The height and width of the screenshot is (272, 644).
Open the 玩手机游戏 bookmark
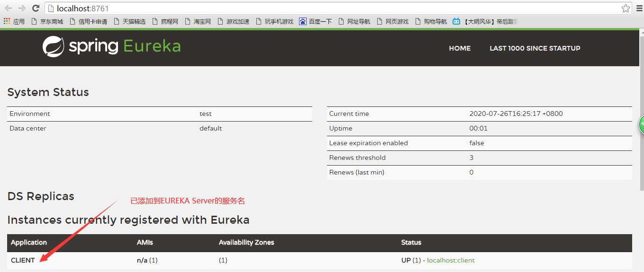(275, 21)
